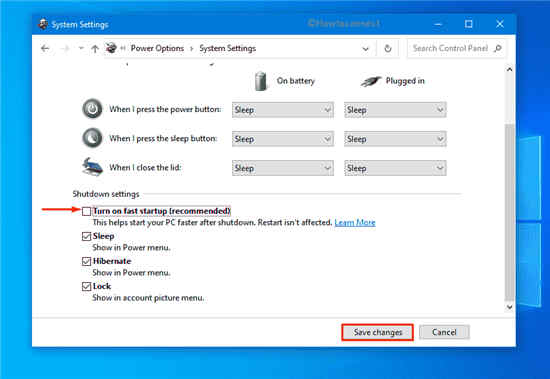This screenshot has height=379, width=550.
Task: Click the forward navigation arrow
Action: click(65, 48)
